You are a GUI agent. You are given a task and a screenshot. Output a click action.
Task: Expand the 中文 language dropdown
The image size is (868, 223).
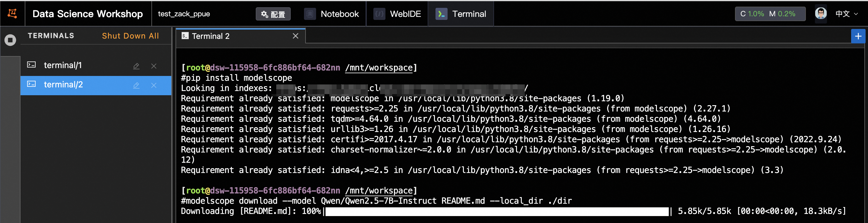(846, 14)
